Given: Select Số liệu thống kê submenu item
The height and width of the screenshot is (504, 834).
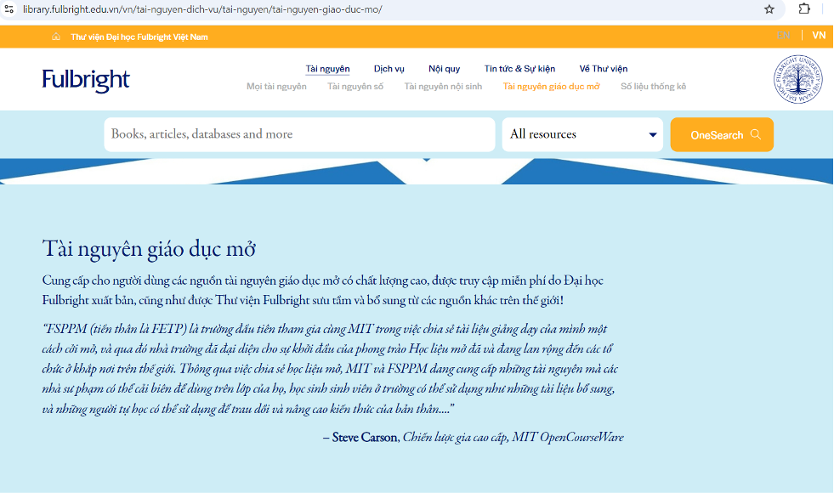Looking at the screenshot, I should coord(653,86).
